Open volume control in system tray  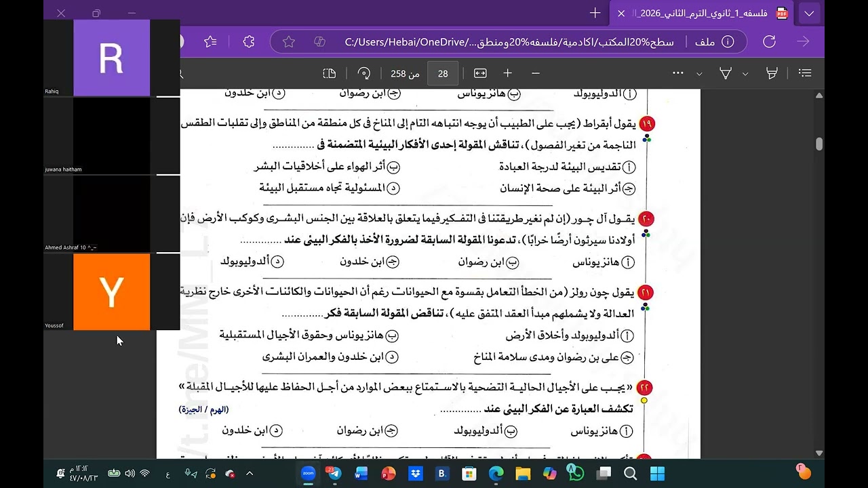pos(130,473)
